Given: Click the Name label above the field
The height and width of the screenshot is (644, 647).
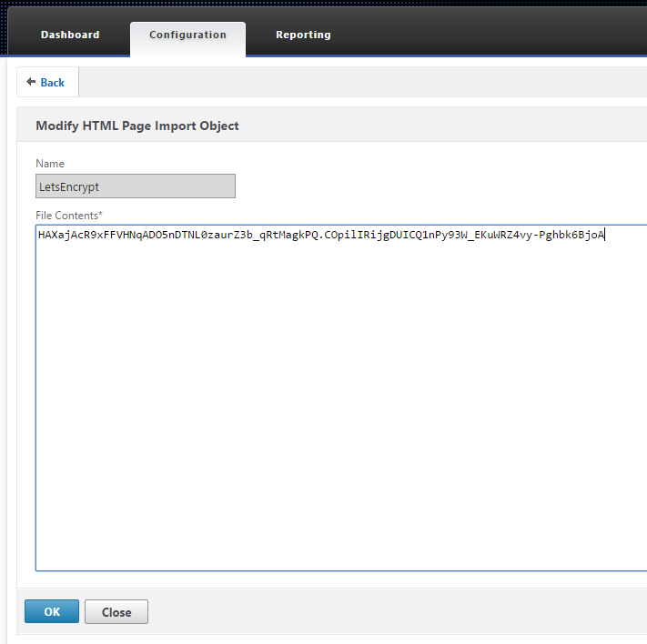Looking at the screenshot, I should [x=50, y=163].
